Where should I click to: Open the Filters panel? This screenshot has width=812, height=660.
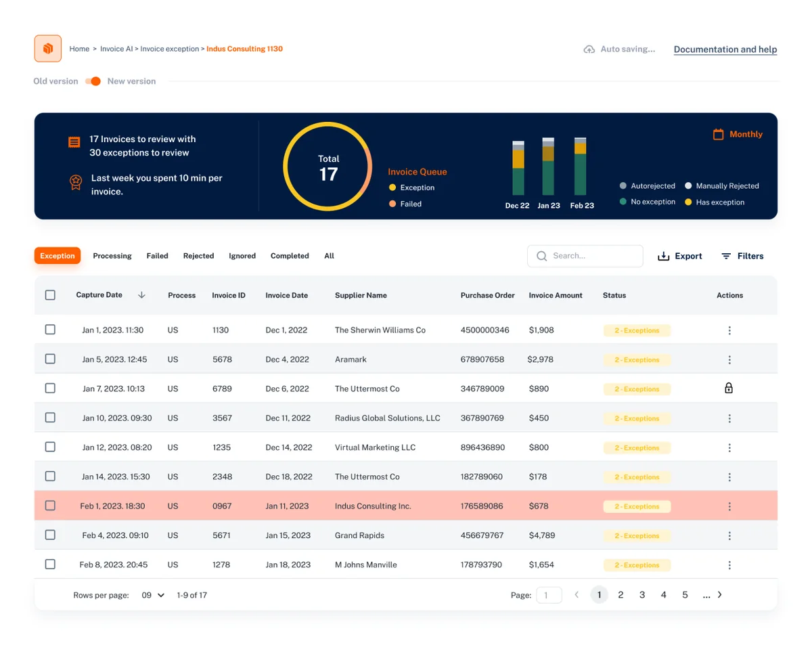click(x=742, y=256)
